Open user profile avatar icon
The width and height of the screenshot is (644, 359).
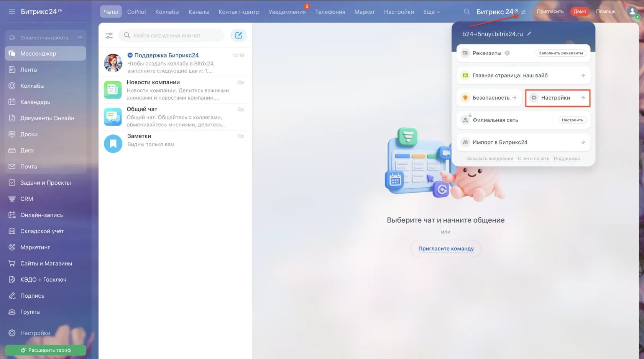pos(632,12)
